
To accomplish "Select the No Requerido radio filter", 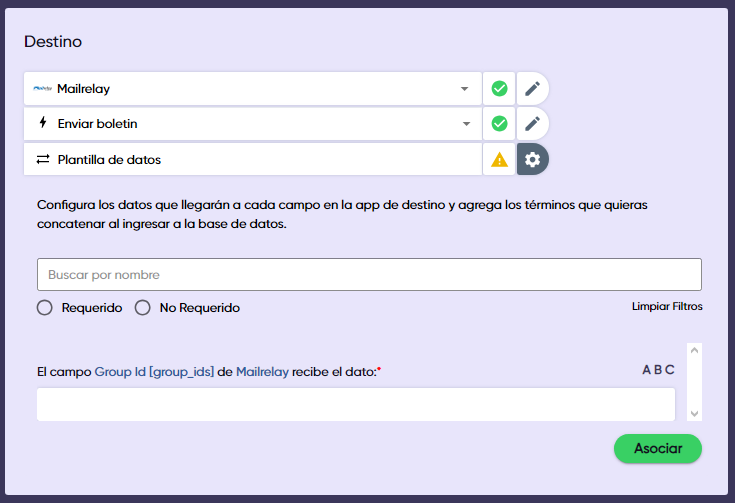I will [x=142, y=308].
